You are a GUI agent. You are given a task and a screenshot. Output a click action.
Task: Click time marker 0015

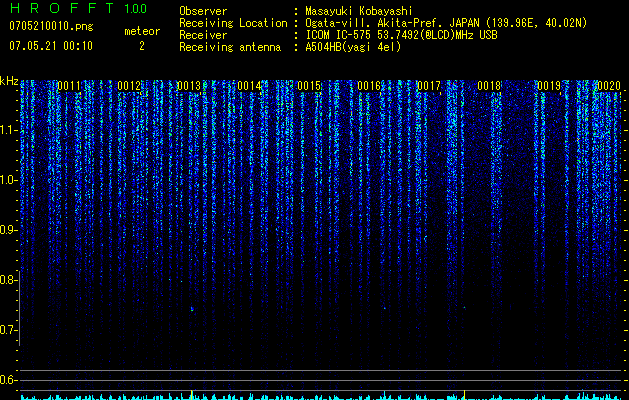point(309,86)
